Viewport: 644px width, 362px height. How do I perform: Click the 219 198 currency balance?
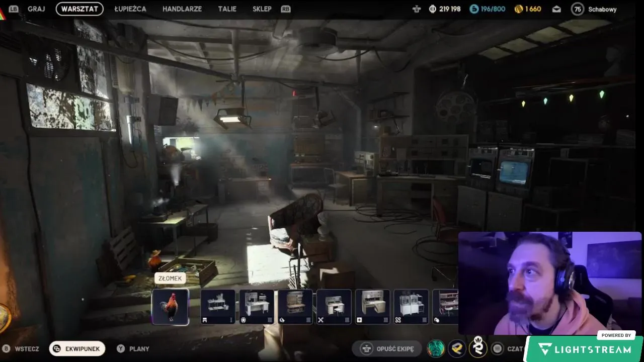(x=445, y=9)
